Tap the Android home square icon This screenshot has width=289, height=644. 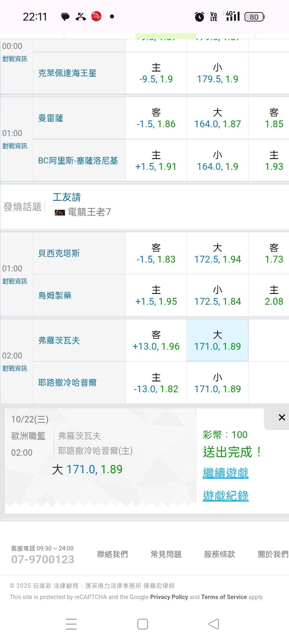[142, 624]
